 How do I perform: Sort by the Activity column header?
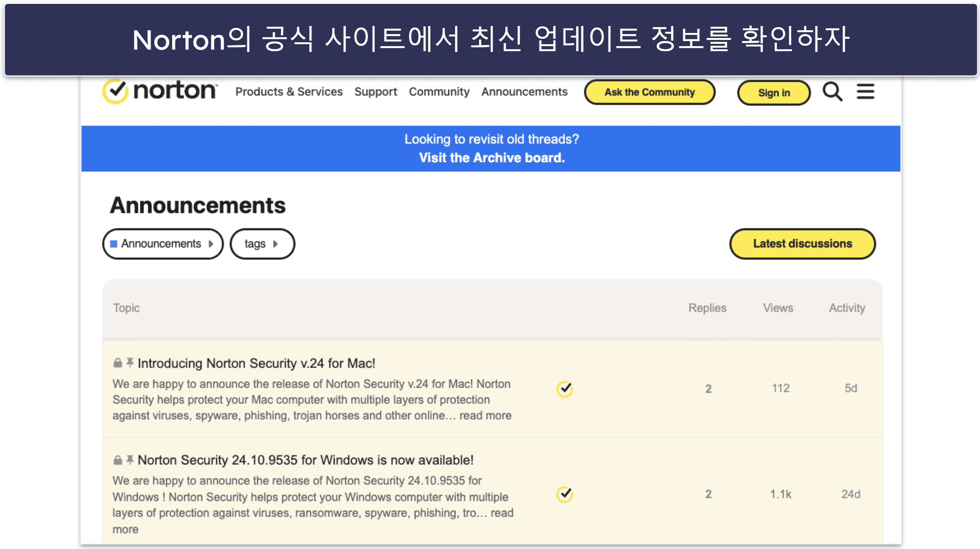pyautogui.click(x=847, y=308)
